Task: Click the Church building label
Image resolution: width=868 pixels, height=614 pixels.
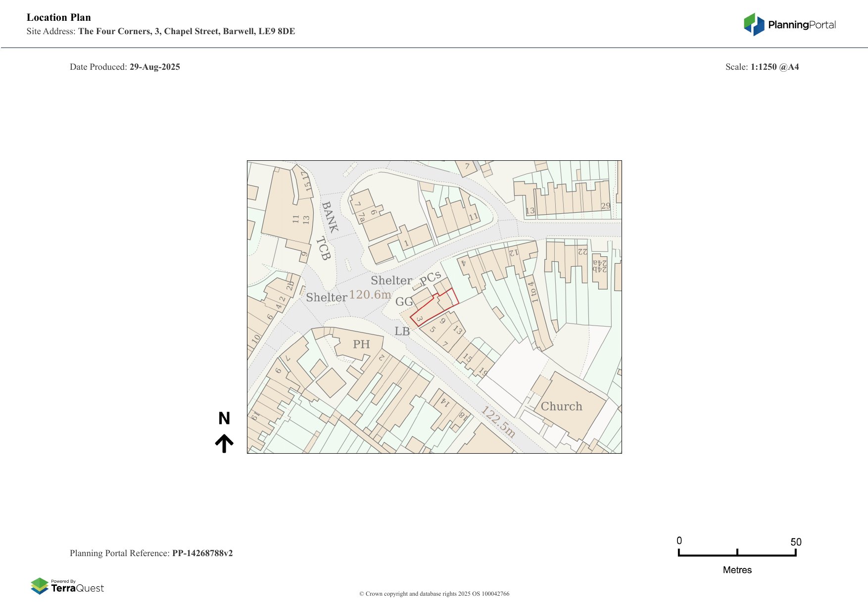Action: tap(561, 406)
